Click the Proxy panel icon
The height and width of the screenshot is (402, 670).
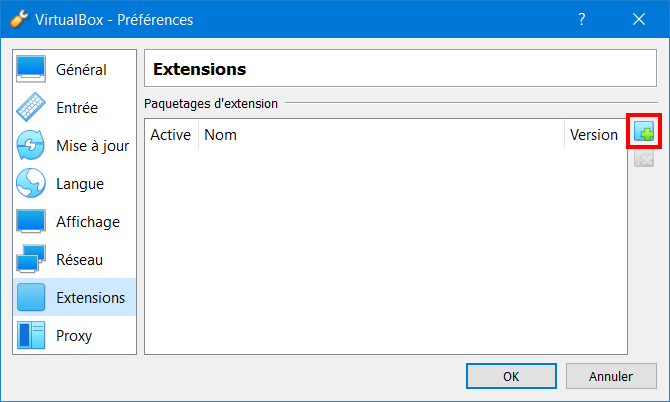[31, 335]
